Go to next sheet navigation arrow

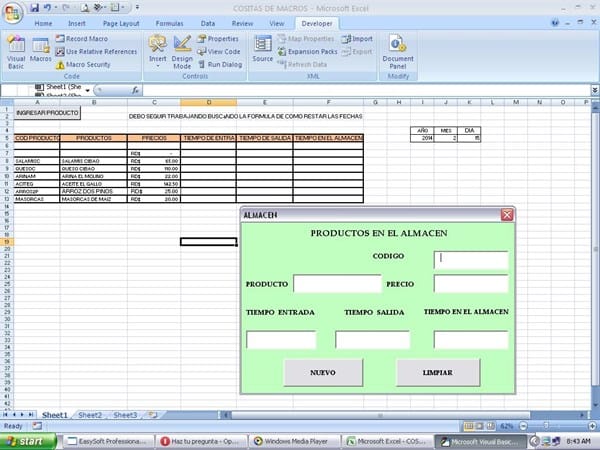[22, 415]
